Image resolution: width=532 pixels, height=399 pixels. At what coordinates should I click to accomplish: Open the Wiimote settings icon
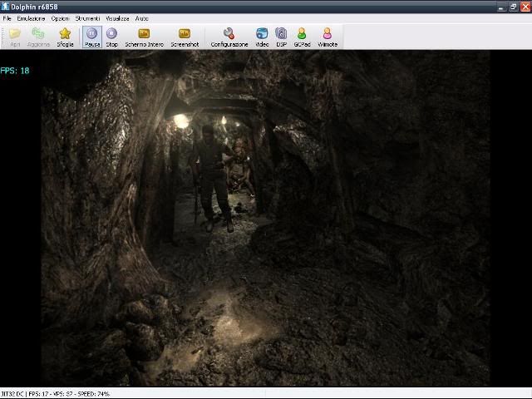(x=328, y=37)
